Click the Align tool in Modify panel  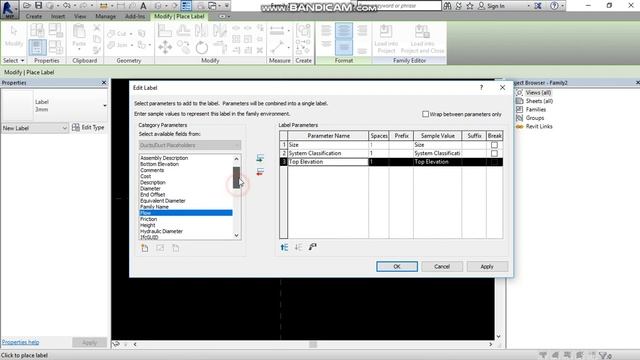(165, 31)
